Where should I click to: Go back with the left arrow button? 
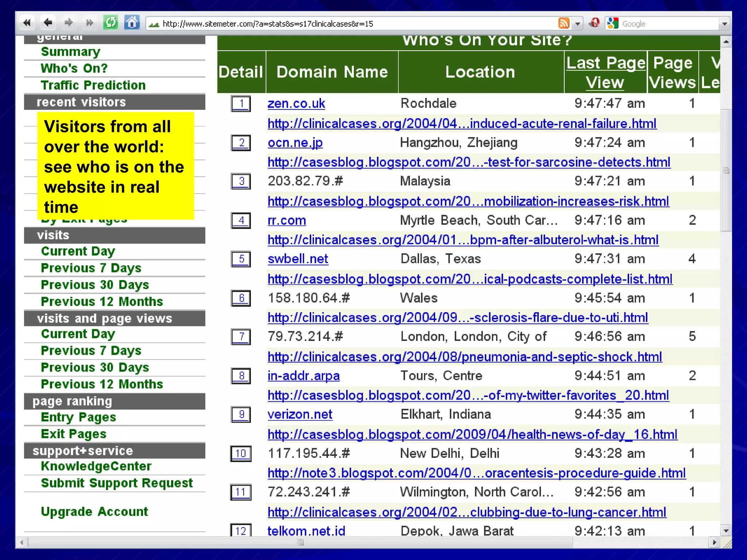(48, 23)
